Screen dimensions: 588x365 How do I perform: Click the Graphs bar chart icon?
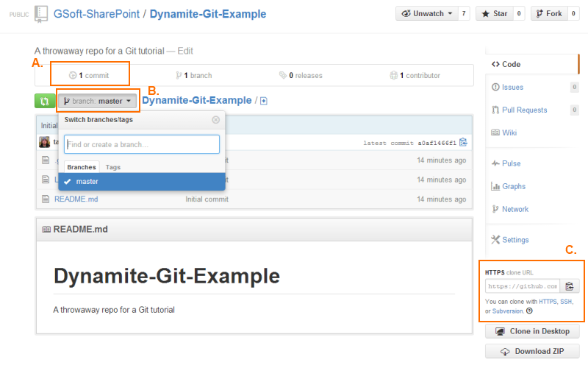[x=495, y=186]
